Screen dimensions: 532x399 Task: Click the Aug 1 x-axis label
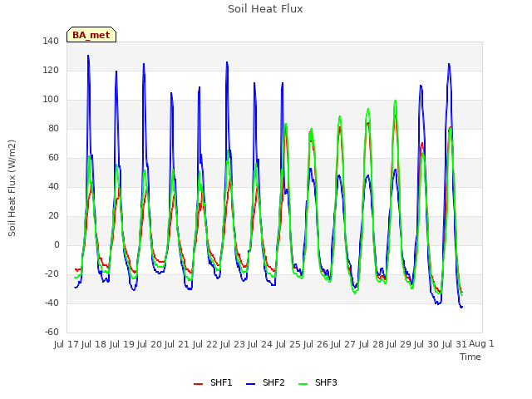click(481, 343)
